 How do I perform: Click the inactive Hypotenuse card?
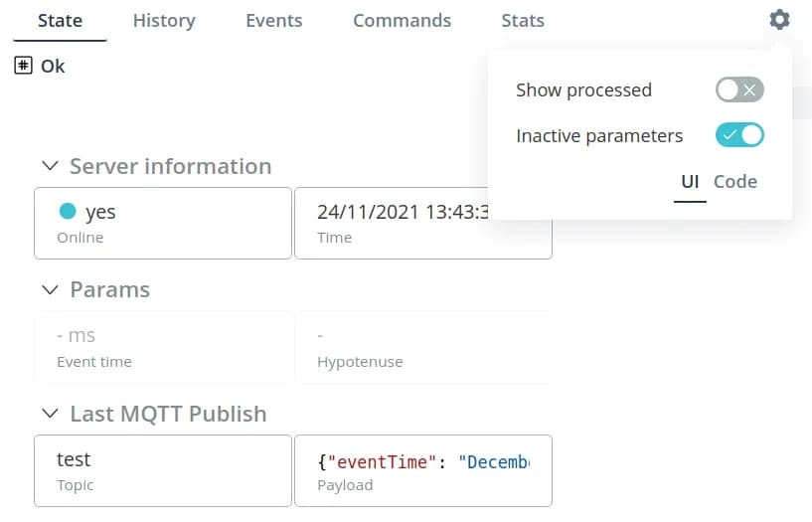(422, 347)
